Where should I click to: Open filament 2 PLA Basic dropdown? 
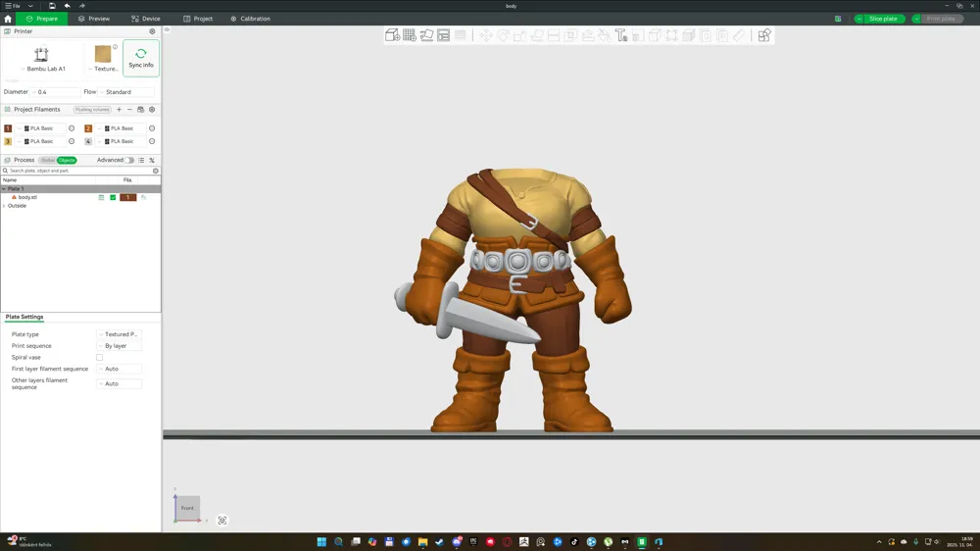121,128
